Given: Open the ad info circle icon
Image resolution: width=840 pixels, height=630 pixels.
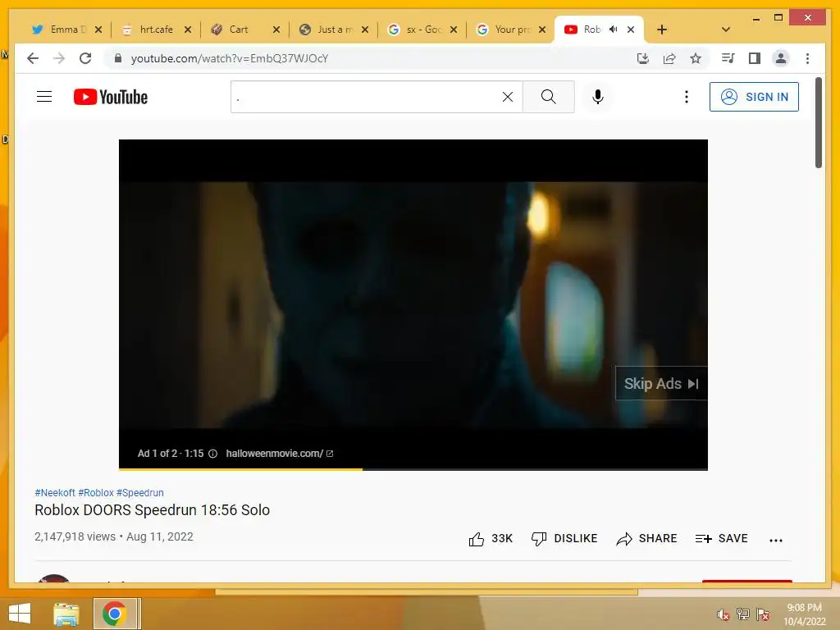Looking at the screenshot, I should click(212, 454).
